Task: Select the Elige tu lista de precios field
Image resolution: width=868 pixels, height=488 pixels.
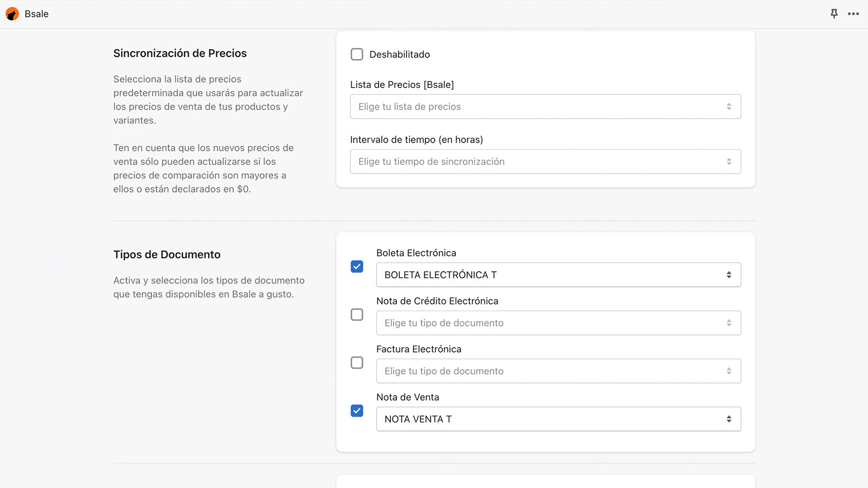Action: click(545, 106)
